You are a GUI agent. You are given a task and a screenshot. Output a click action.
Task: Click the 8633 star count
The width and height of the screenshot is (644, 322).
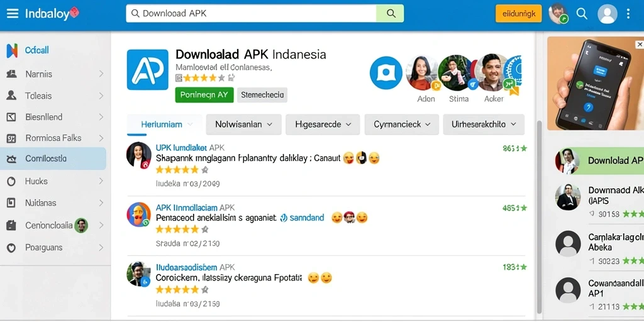[x=514, y=148]
